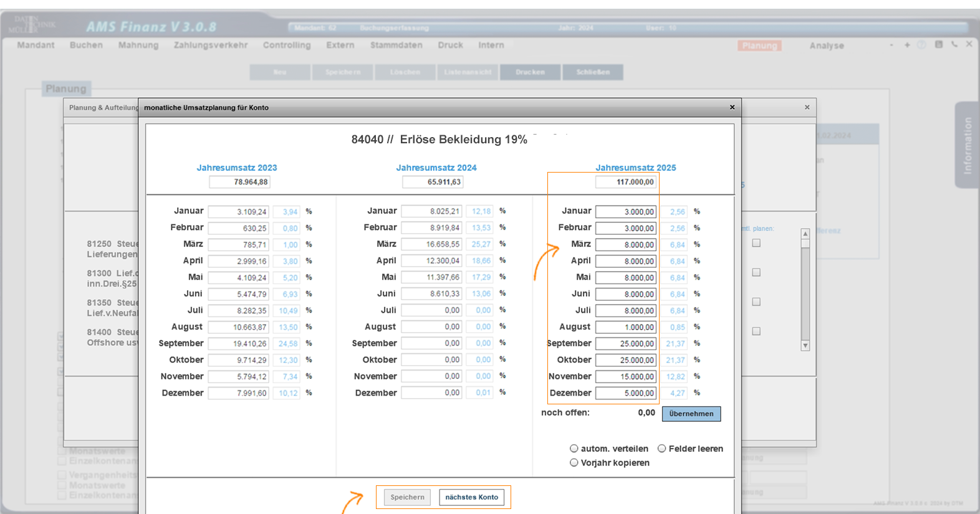980x514 pixels.
Task: Switch to the Analyse tab
Action: (x=827, y=45)
